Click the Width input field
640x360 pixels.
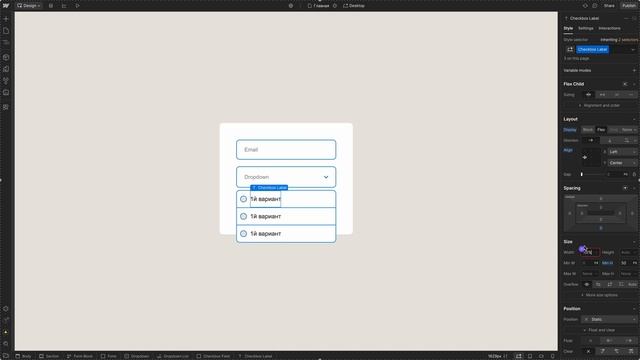coord(591,252)
